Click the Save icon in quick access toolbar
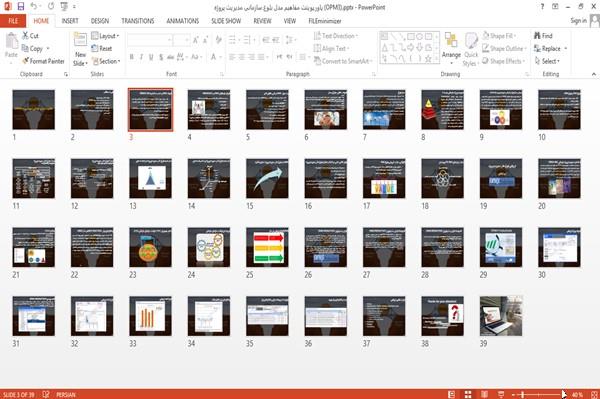Viewport: 600px width, 399px height. tap(21, 6)
